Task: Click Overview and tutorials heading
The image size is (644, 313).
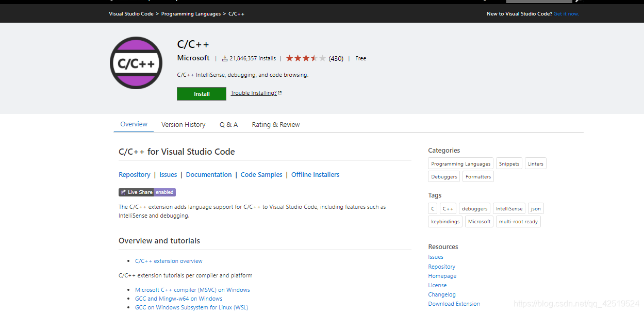Action: pos(159,241)
